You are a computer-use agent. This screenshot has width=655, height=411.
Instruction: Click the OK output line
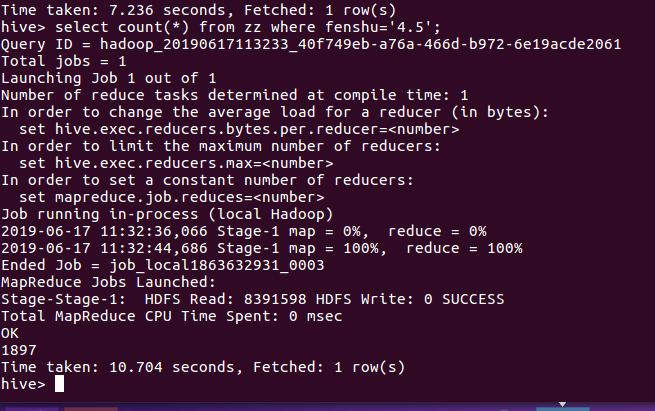10,333
